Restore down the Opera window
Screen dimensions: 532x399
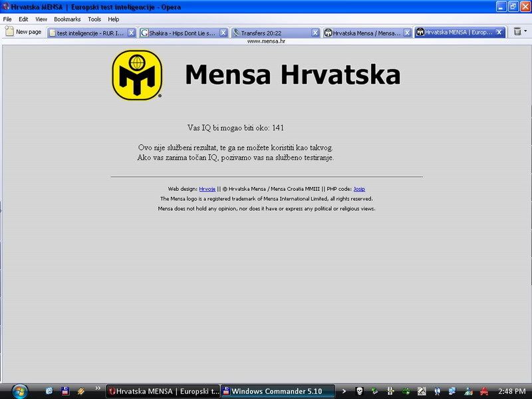(513, 7)
